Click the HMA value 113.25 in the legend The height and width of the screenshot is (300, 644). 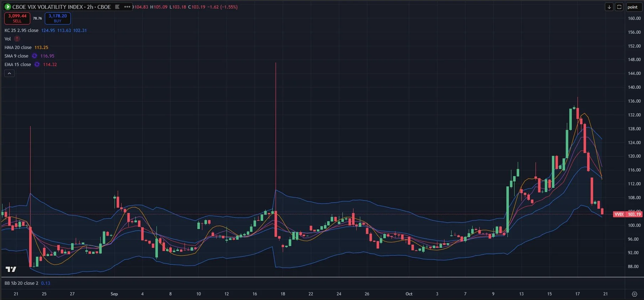coord(41,48)
